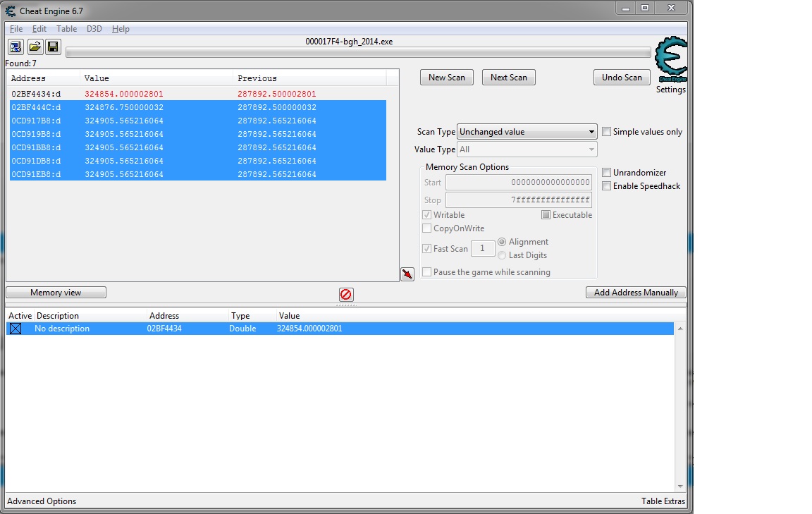Open the File menu
This screenshot has height=514, width=812.
click(16, 29)
